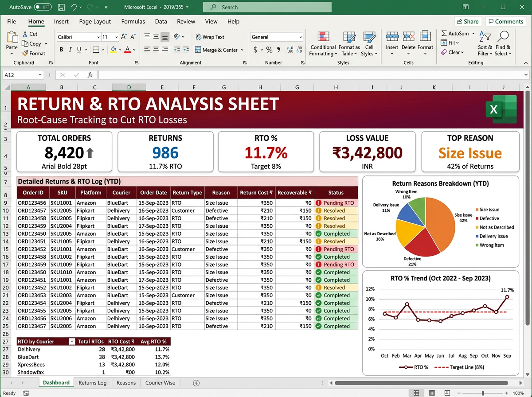Switch to the Returns Log sheet tab
Viewport: 532px width, 397px height.
(93, 383)
